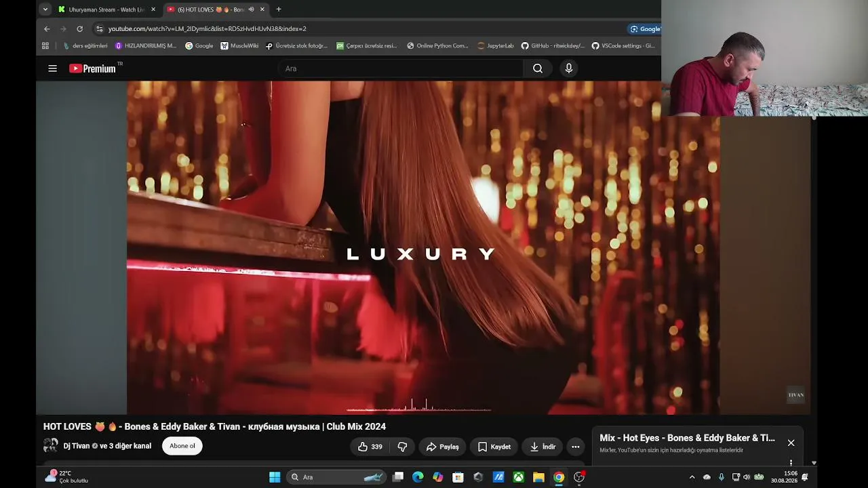Open the Ücretsiz stok fotoğr... bookmark
The width and height of the screenshot is (868, 488).
tap(296, 46)
